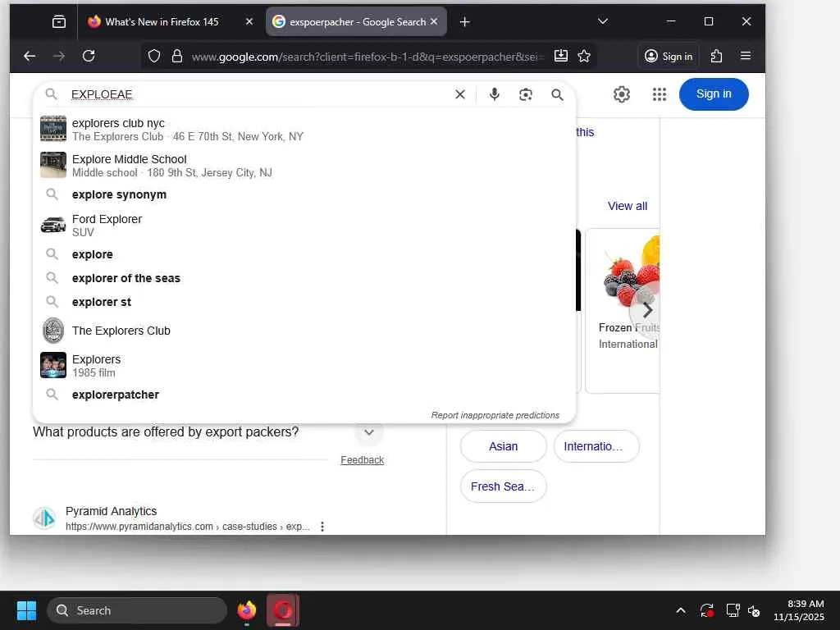Screen dimensions: 840x630
Task: Open Google quick settings gear
Action: [622, 94]
